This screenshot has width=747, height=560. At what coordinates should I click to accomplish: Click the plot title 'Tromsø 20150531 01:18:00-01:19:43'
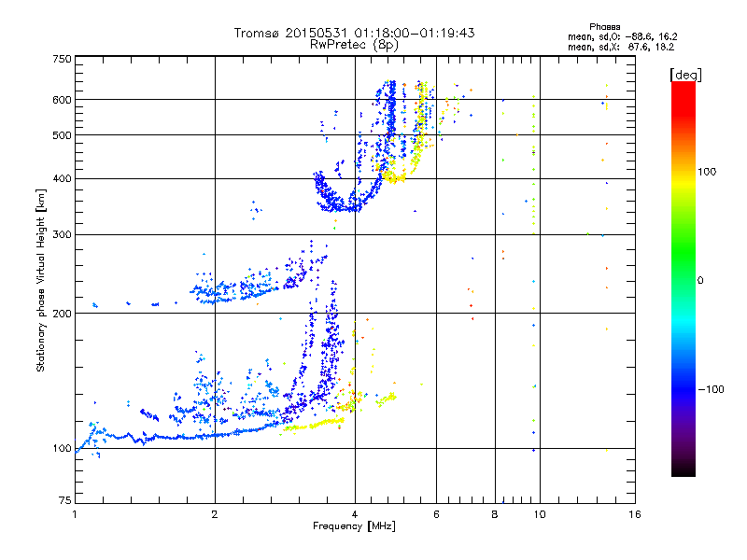pyautogui.click(x=354, y=33)
